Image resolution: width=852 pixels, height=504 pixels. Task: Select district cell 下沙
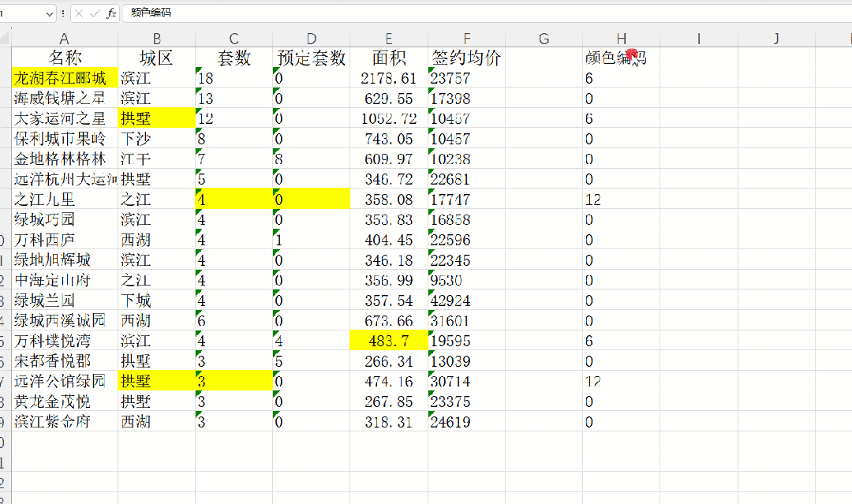click(156, 139)
